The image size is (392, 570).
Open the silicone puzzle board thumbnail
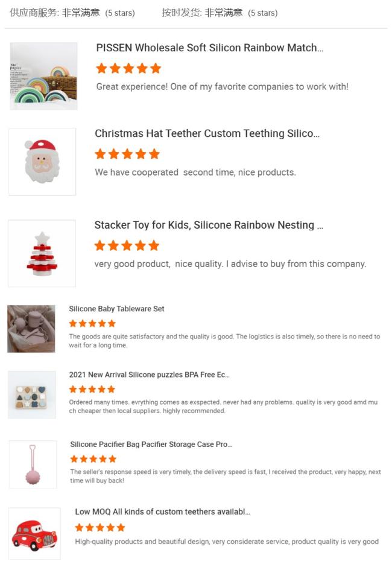[x=32, y=395]
